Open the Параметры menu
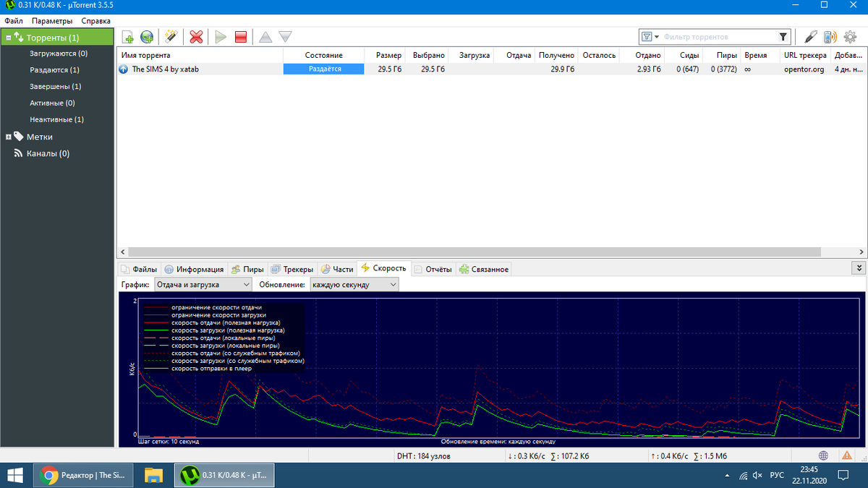Screen dimensions: 868x488 [52, 21]
